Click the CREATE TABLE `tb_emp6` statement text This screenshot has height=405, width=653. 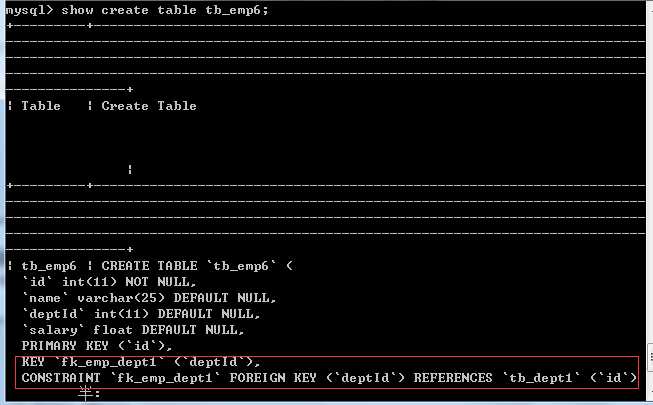pos(194,266)
